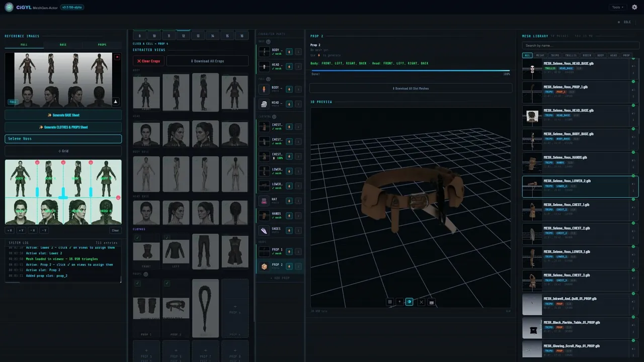Filter mesh library by HEAD
Screen dimensions: 644x362
614,55
